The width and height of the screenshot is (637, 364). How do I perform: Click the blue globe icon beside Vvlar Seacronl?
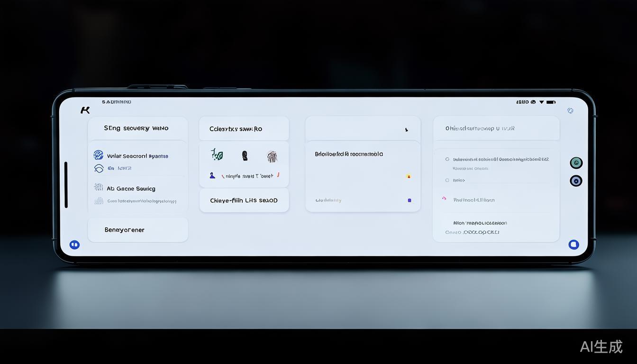pos(99,155)
